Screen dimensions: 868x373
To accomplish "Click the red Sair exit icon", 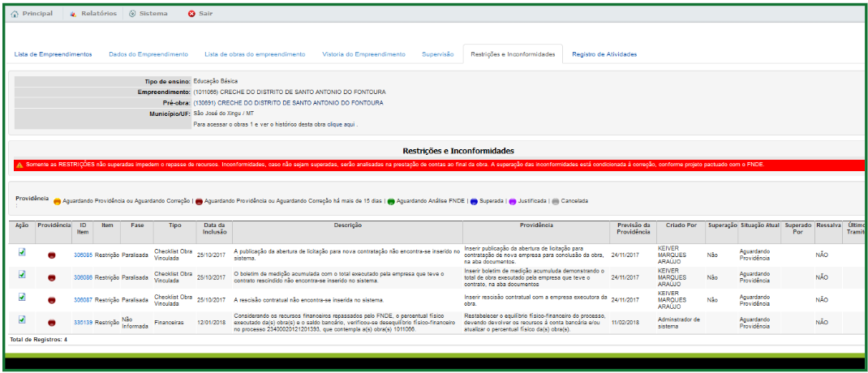I will click(x=191, y=14).
